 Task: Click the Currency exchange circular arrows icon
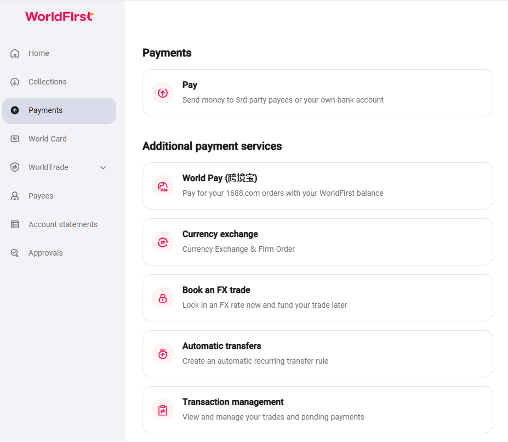163,242
